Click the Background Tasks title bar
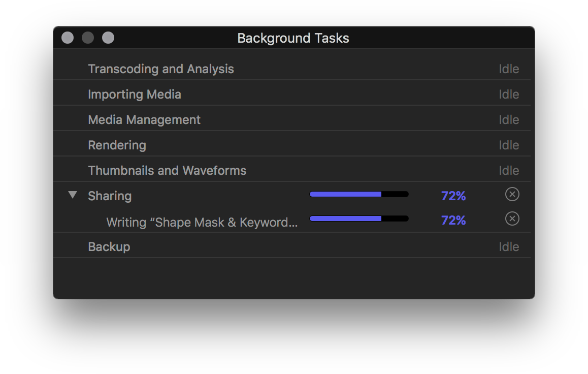The image size is (588, 374). (293, 38)
